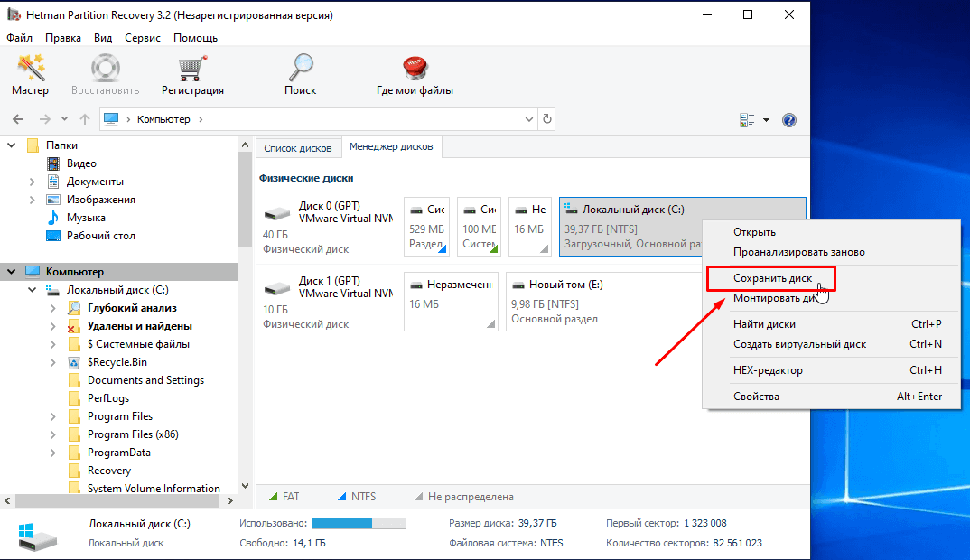Open the Вид menu
The image size is (970, 560).
coord(103,38)
